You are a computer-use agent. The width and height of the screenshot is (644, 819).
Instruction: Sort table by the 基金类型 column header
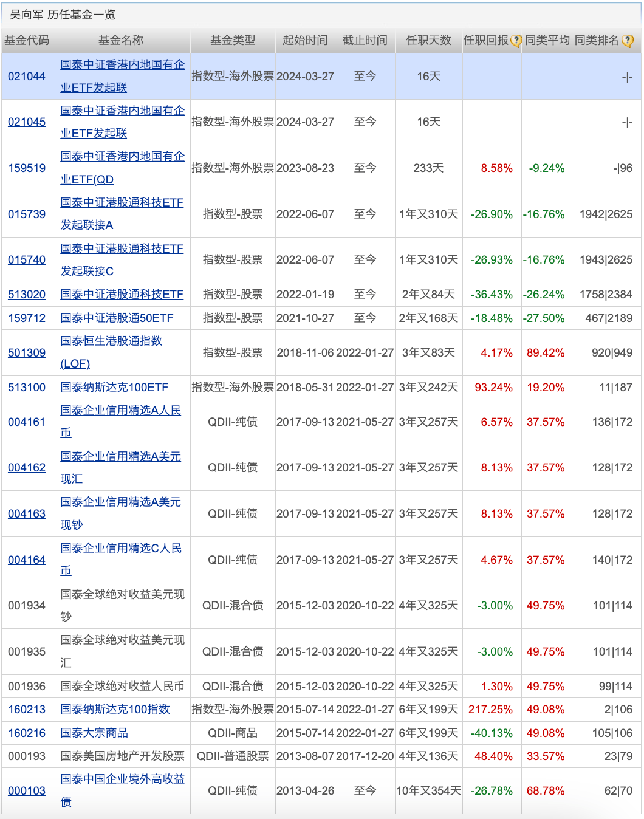[x=232, y=41]
